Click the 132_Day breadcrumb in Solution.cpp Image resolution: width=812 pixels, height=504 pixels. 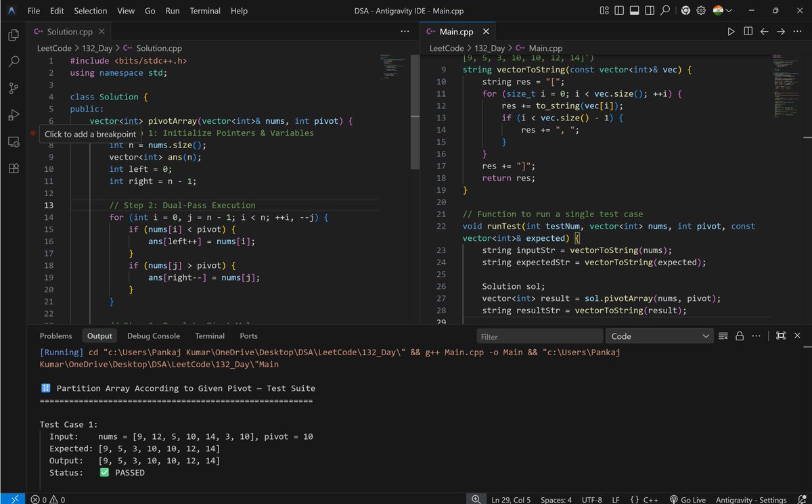click(97, 48)
